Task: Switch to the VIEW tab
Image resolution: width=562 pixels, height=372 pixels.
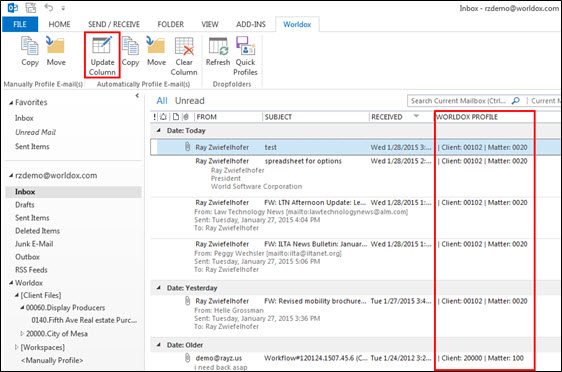Action: (210, 24)
